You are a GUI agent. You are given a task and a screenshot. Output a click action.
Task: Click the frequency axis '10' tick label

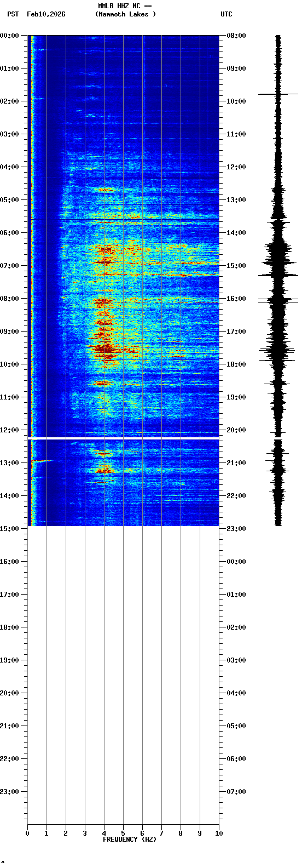219,833
